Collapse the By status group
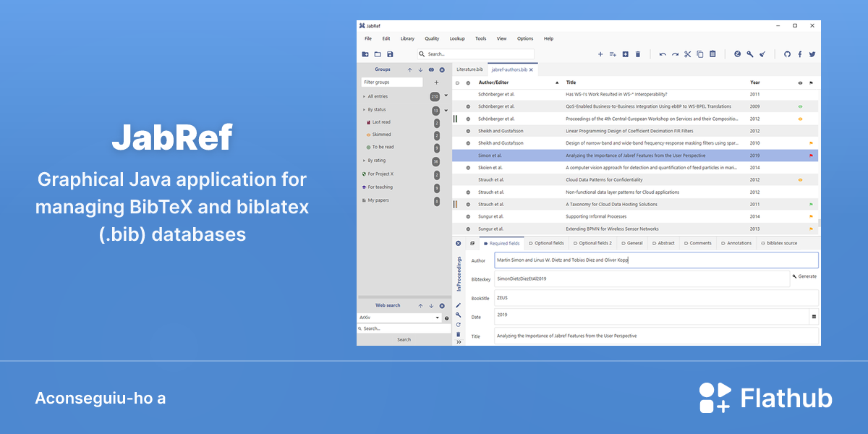The height and width of the screenshot is (434, 868). [364, 110]
